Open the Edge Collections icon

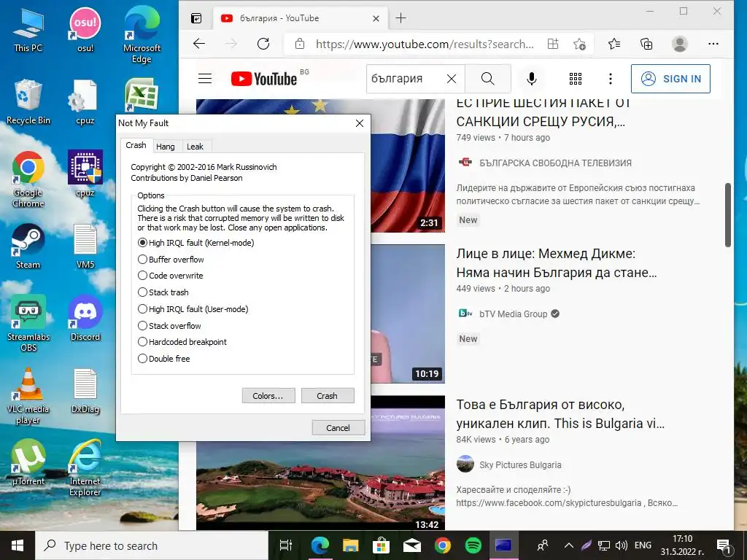(x=646, y=44)
